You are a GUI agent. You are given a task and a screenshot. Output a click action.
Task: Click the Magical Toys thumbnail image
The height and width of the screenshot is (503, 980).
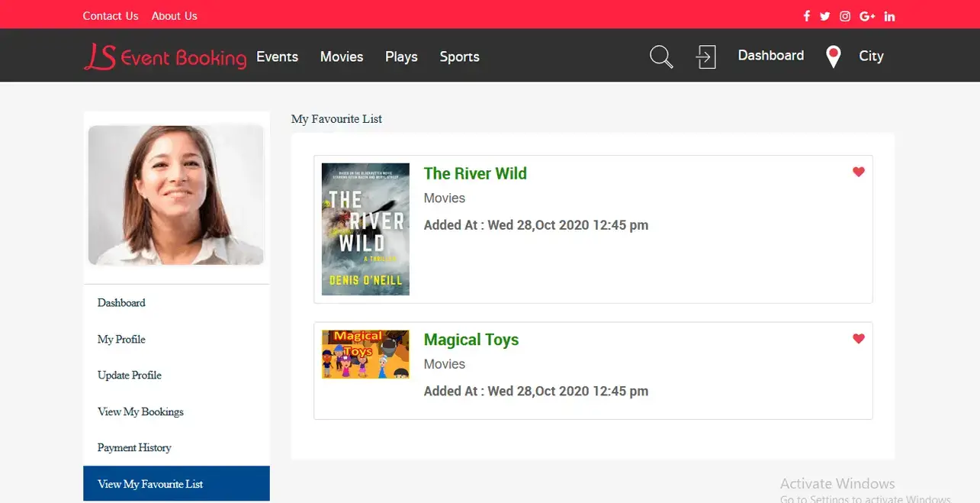click(x=365, y=354)
